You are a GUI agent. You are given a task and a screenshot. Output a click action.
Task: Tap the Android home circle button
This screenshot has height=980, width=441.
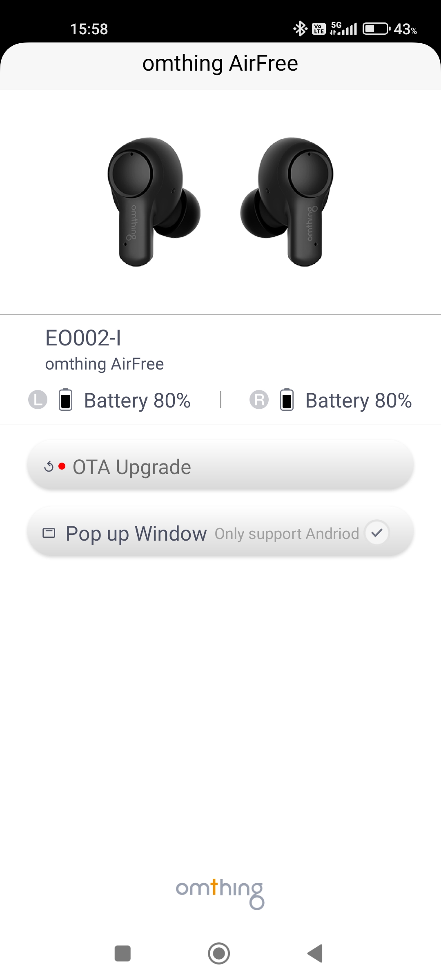219,953
